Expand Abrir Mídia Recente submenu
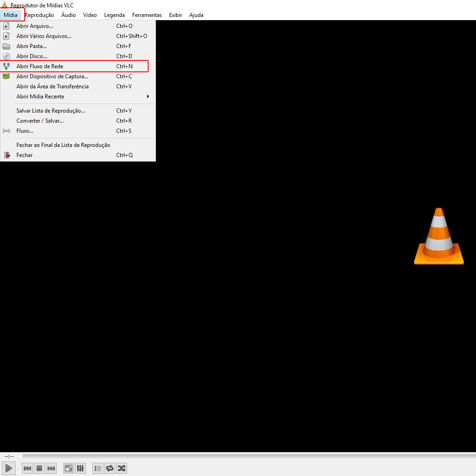The height and width of the screenshot is (476, 476). tap(78, 97)
